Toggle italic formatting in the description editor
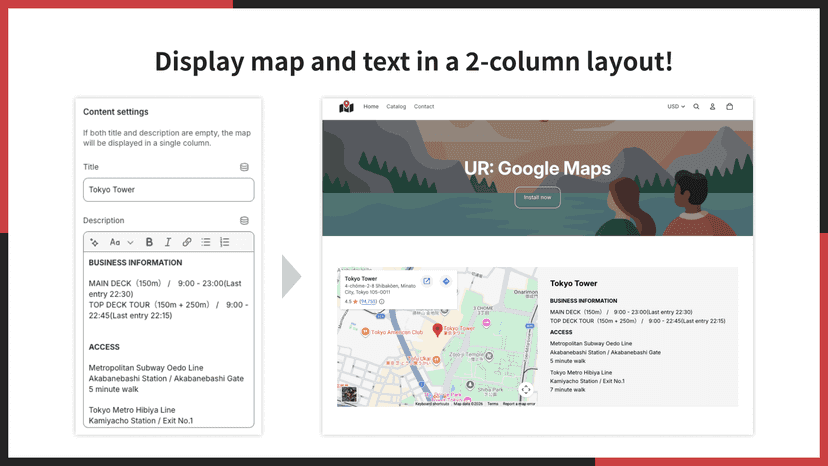 168,242
